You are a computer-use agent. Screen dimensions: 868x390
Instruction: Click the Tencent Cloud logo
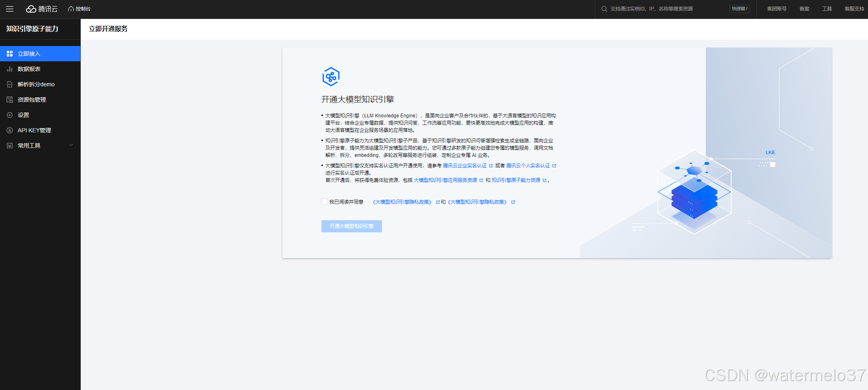[42, 9]
